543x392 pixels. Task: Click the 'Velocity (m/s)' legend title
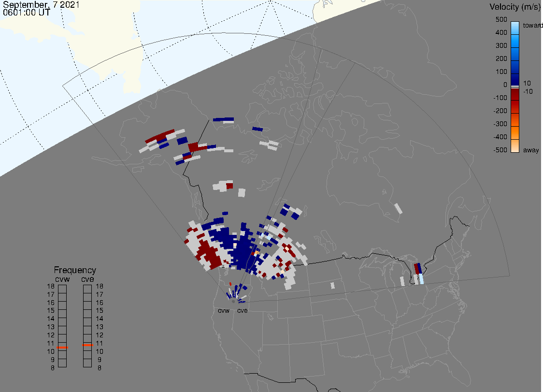click(x=514, y=7)
